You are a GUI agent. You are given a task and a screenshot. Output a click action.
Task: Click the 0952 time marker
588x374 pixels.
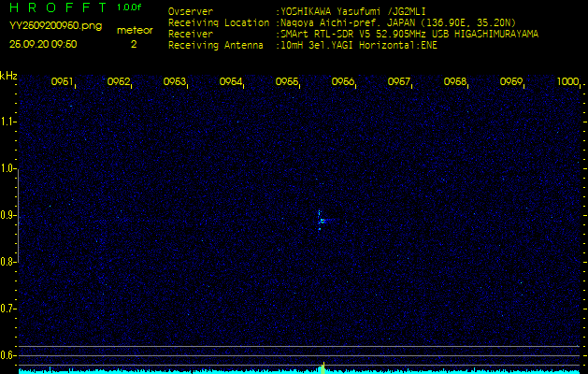point(118,81)
